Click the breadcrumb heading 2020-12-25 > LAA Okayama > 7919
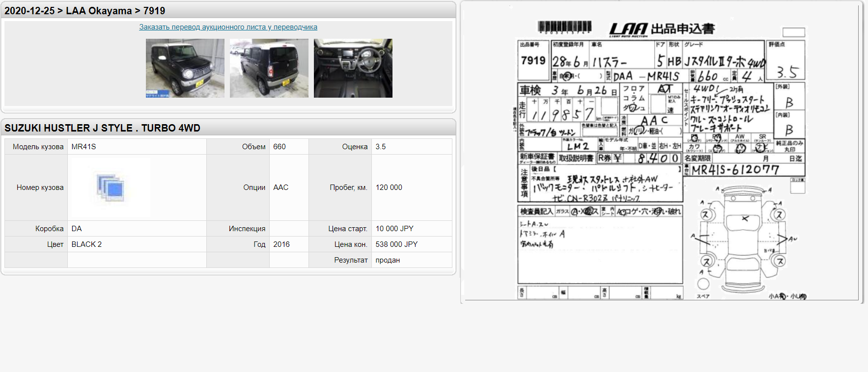 pyautogui.click(x=85, y=11)
